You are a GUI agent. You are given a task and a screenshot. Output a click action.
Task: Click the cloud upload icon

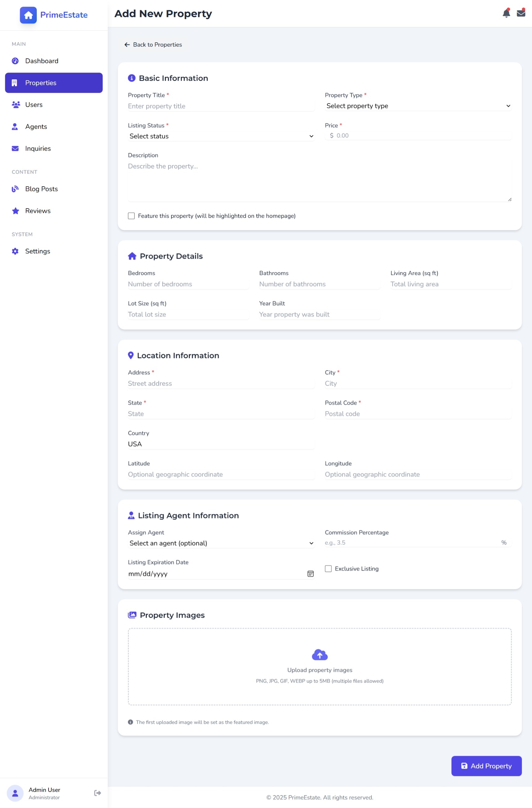[x=319, y=654]
